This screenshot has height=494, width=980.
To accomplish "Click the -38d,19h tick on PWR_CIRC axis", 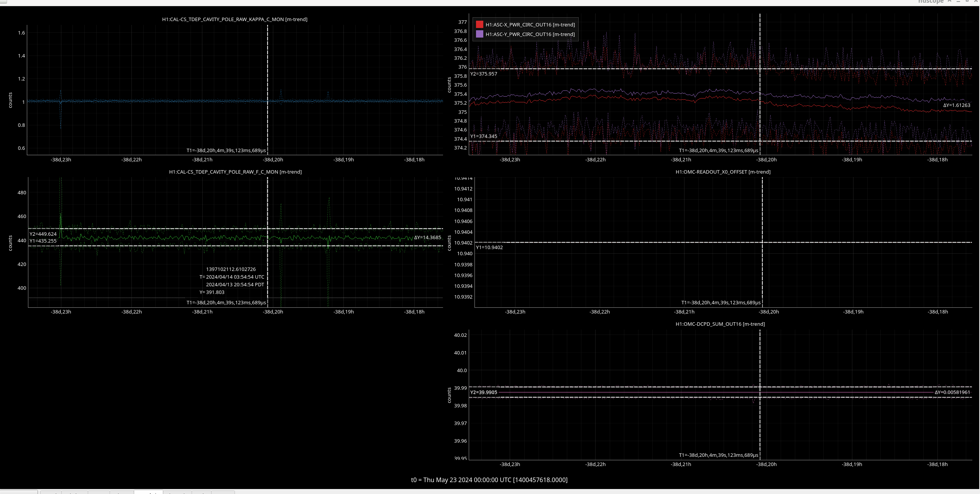I will click(852, 159).
